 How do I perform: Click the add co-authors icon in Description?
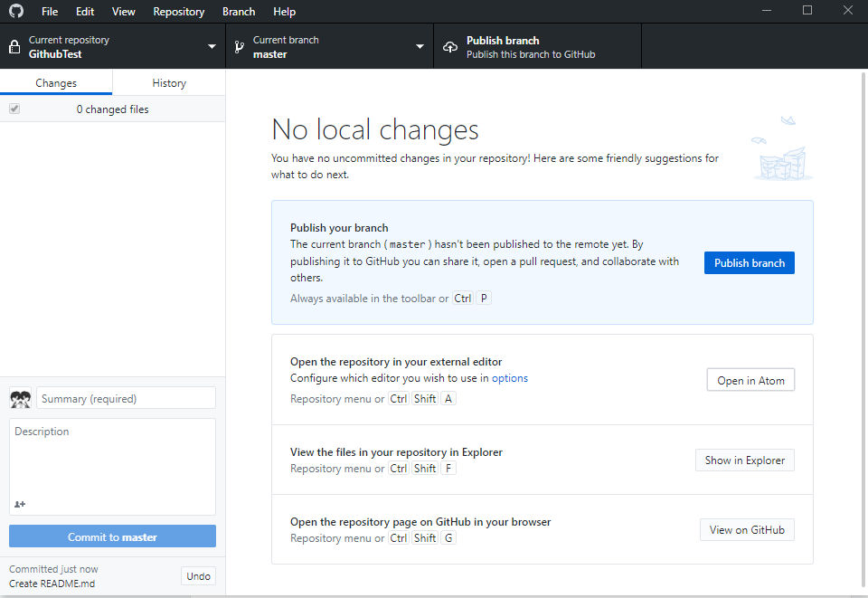20,504
